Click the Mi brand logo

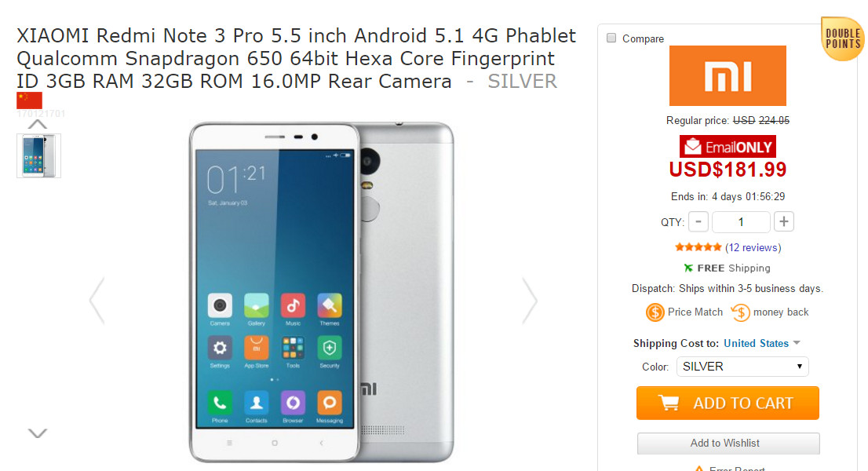coord(728,76)
